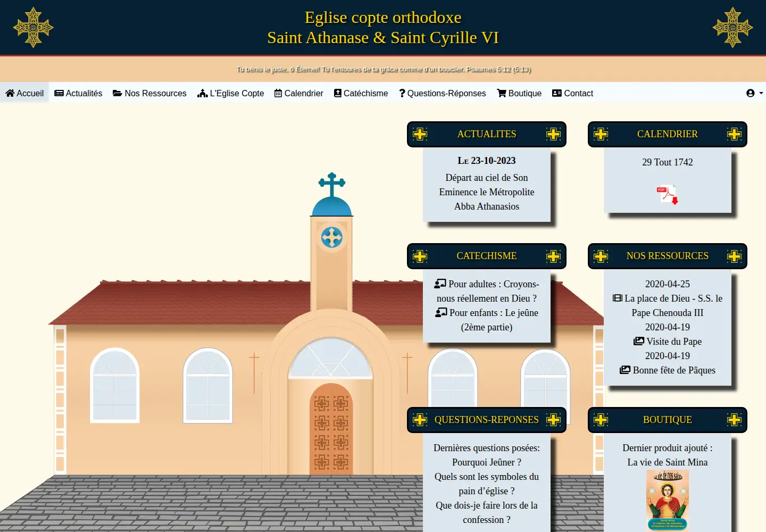Open the Catéchisme navbar item

point(361,93)
